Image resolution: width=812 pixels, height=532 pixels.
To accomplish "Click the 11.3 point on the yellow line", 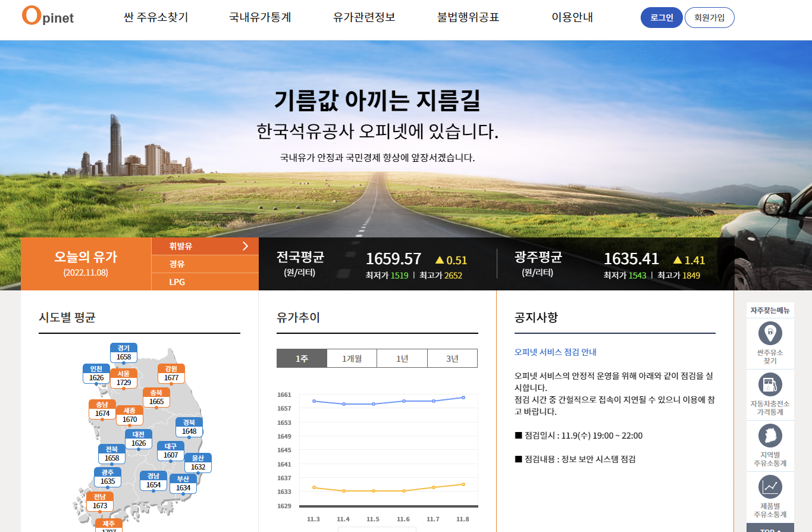I will pos(313,487).
